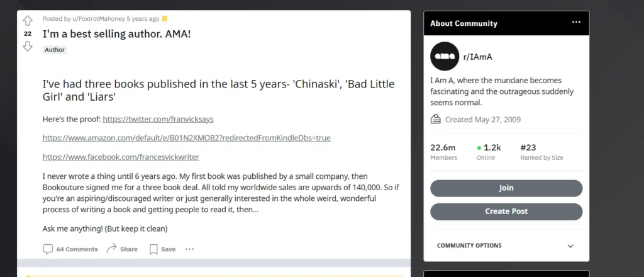
Task: Expand the Community Options chevron
Action: click(570, 246)
